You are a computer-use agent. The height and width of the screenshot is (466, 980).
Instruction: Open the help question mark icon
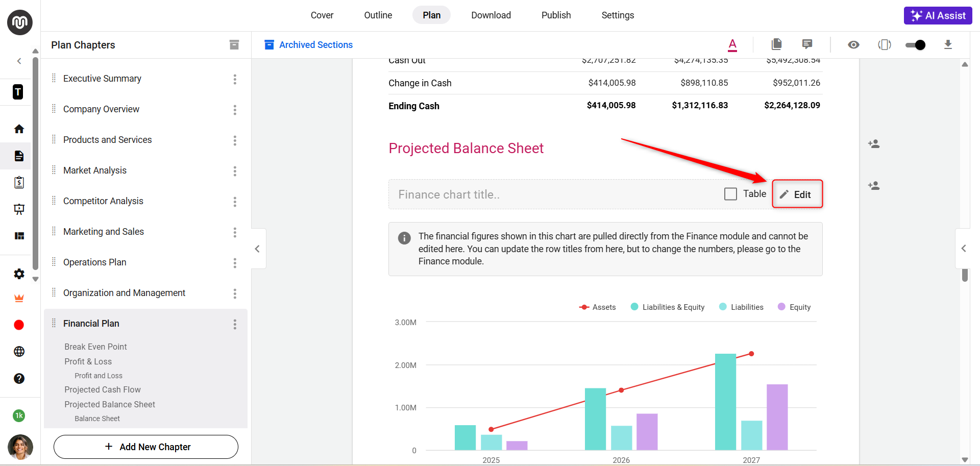(x=19, y=378)
